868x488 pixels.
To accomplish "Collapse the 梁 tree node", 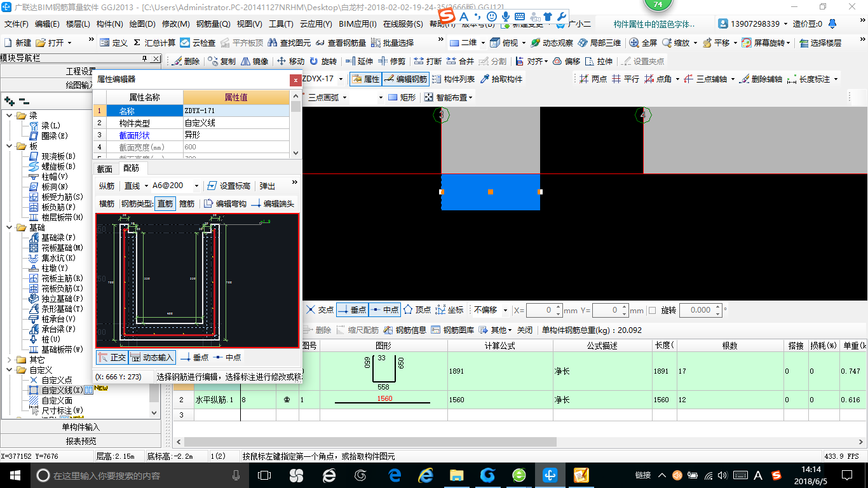I will click(9, 116).
